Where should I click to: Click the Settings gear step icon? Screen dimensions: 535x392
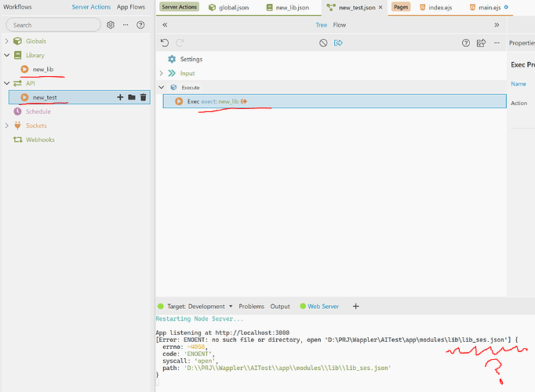(x=172, y=60)
